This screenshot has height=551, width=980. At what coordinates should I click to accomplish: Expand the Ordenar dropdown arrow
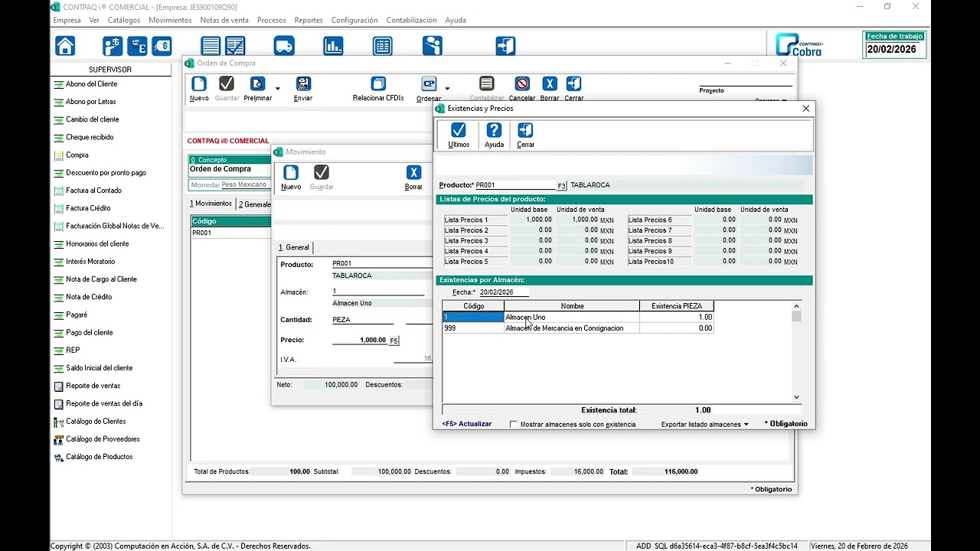pyautogui.click(x=447, y=89)
